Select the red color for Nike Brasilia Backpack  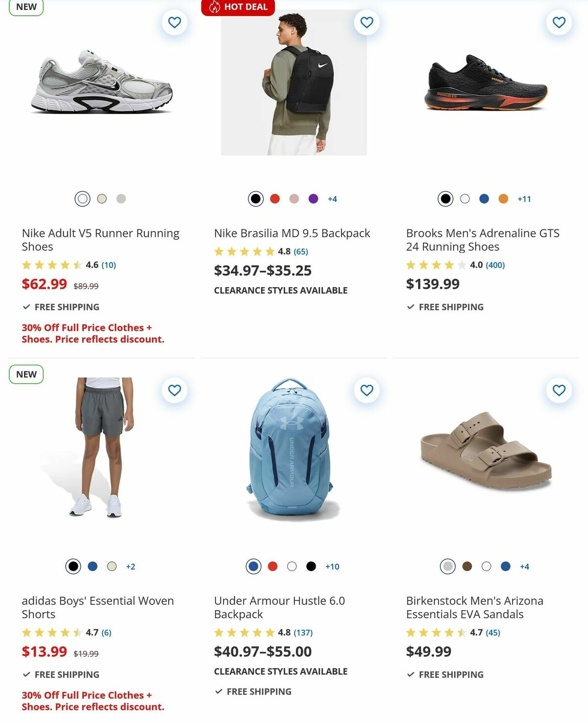point(274,199)
